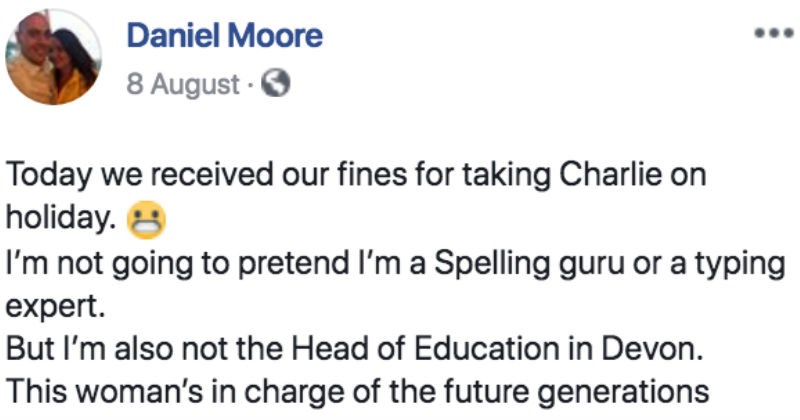Open the Daniel Moore profile name link
This screenshot has height=420, width=800.
click(x=224, y=36)
